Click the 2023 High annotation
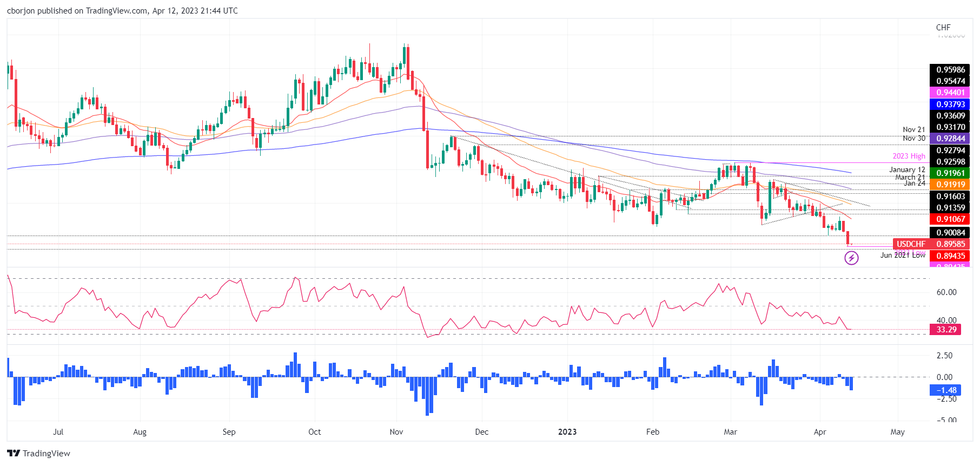This screenshot has width=980, height=465. [x=909, y=156]
